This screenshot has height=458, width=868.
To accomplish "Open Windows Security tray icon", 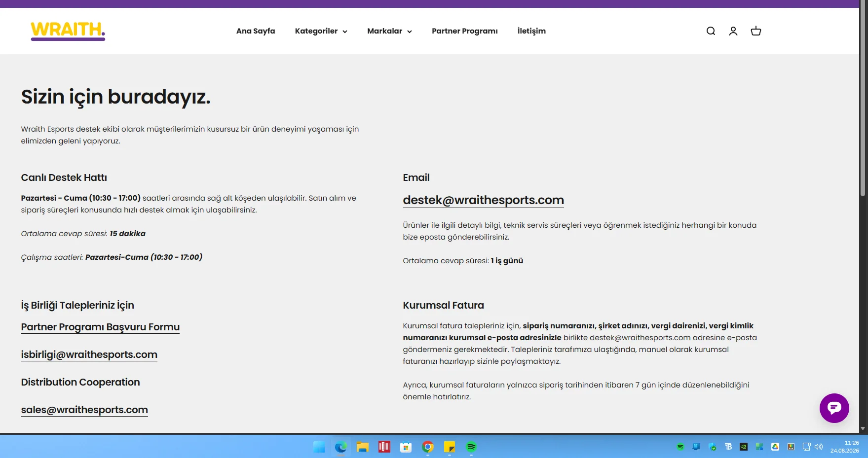I will coord(712,447).
